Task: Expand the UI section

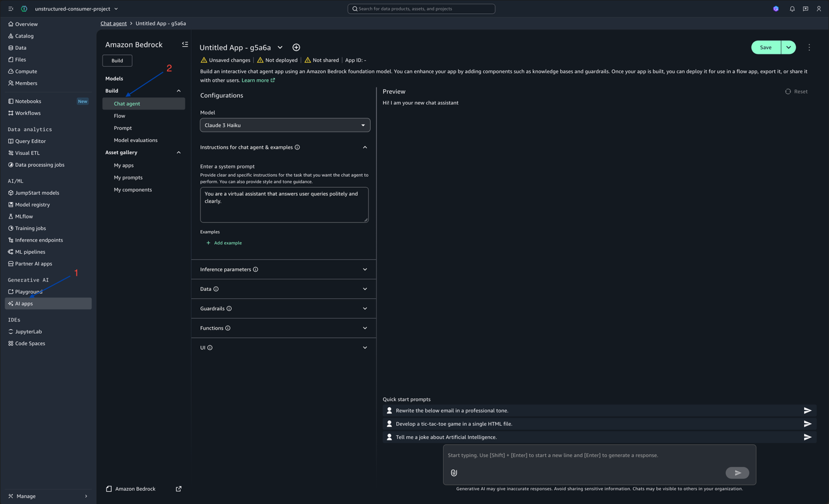Action: tap(365, 348)
